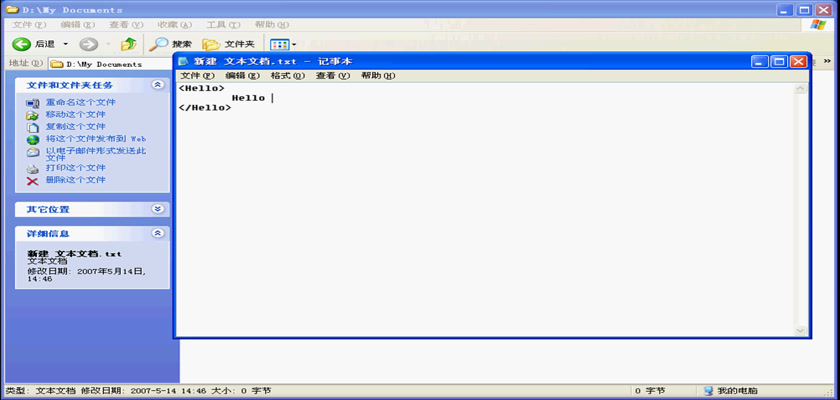This screenshot has height=400, width=840.
Task: Open Notepad 查看(V) menu
Action: tap(333, 76)
